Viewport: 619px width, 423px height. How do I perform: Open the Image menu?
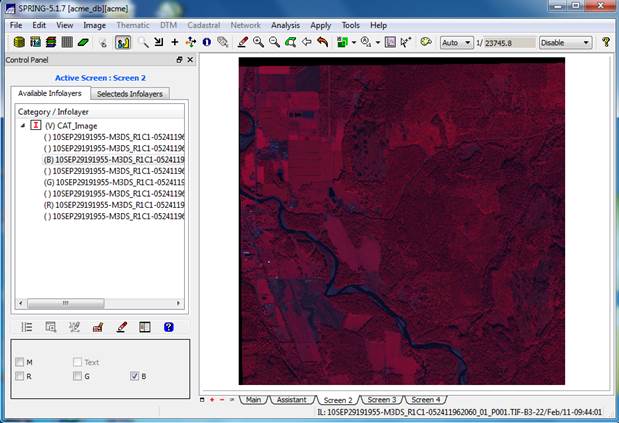coord(94,25)
